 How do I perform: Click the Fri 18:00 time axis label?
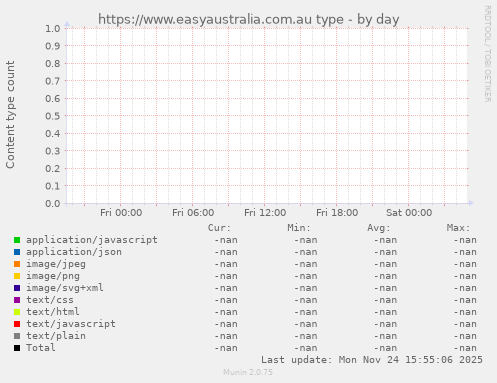click(x=337, y=213)
